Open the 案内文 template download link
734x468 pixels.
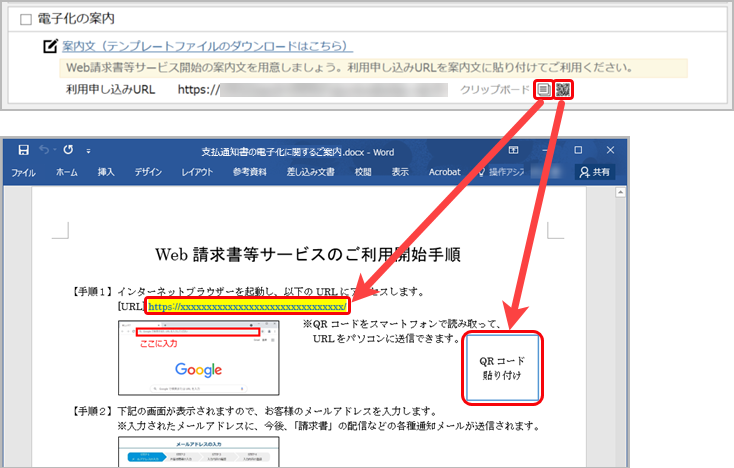click(x=207, y=46)
